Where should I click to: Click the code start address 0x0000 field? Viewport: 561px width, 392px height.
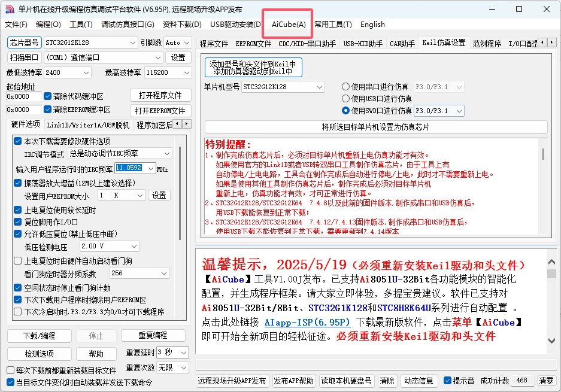click(24, 96)
